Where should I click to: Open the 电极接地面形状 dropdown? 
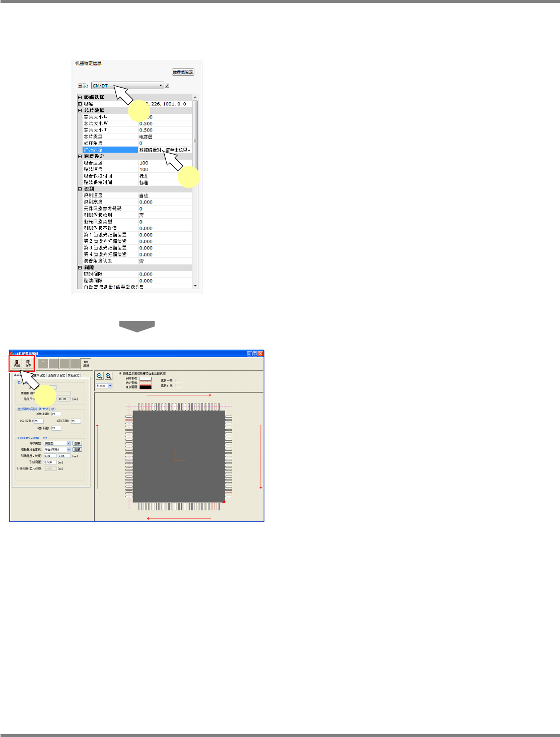pyautogui.click(x=57, y=449)
